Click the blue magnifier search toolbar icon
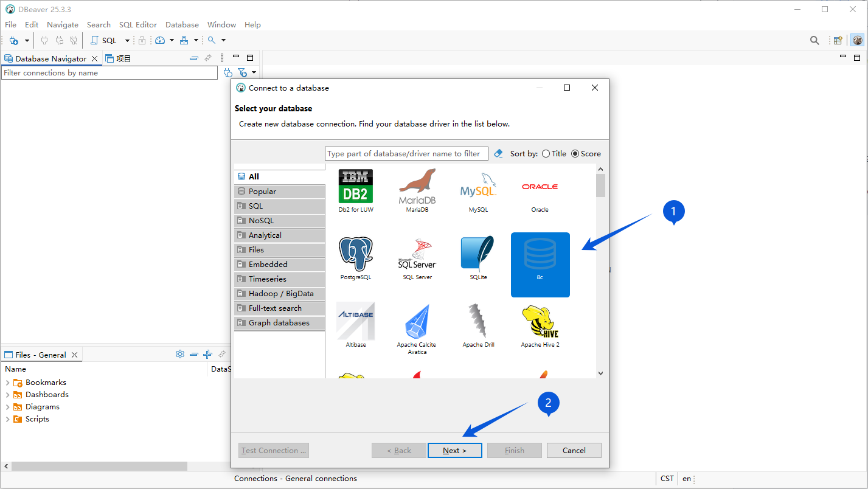This screenshot has height=489, width=868. tap(212, 40)
